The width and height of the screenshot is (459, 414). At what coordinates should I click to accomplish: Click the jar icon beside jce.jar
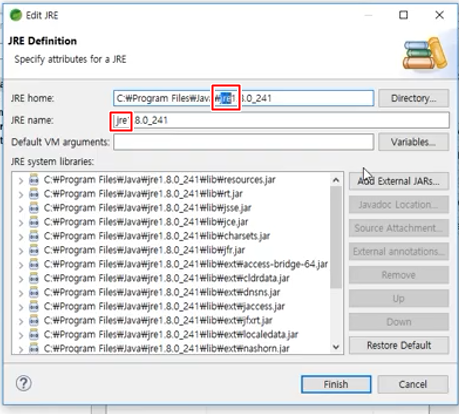(34, 222)
